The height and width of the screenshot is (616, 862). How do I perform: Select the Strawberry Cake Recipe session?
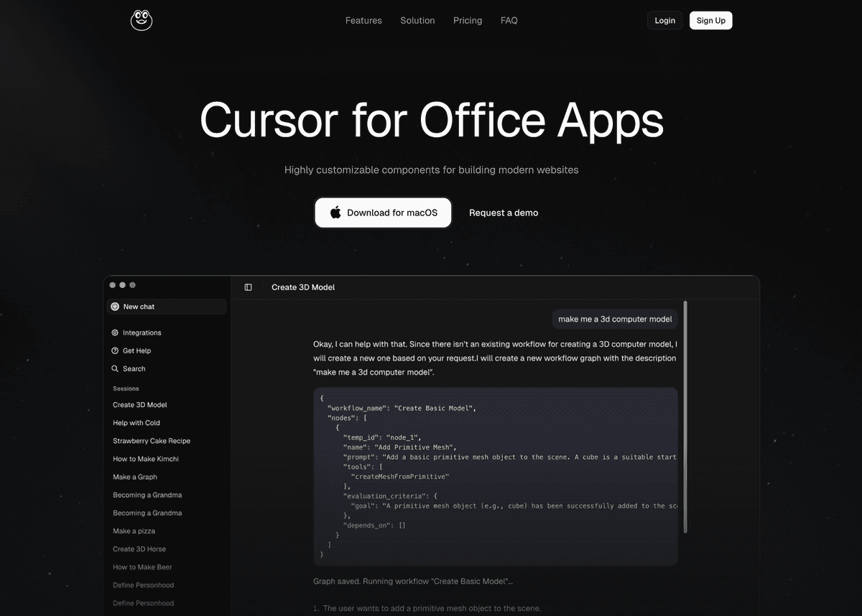152,441
